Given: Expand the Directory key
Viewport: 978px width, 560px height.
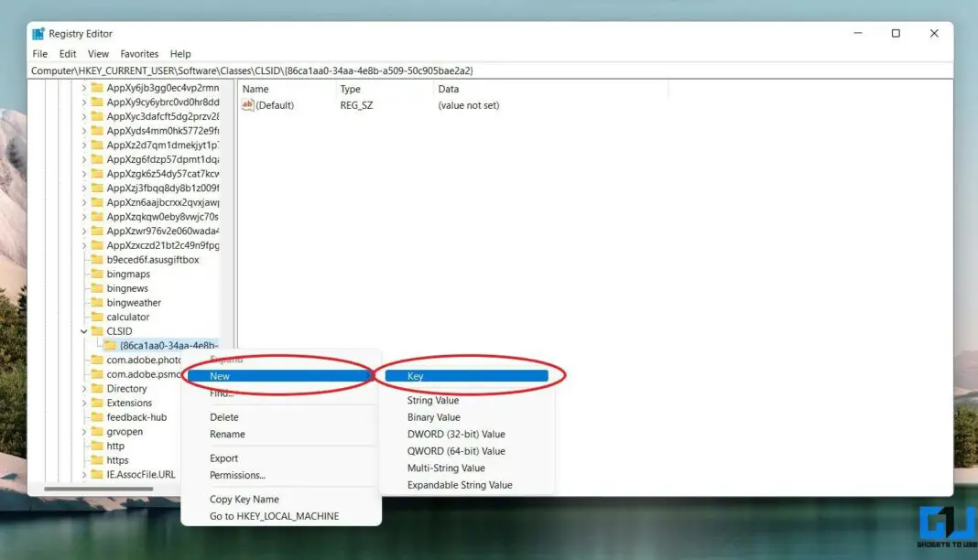Looking at the screenshot, I should tap(84, 389).
